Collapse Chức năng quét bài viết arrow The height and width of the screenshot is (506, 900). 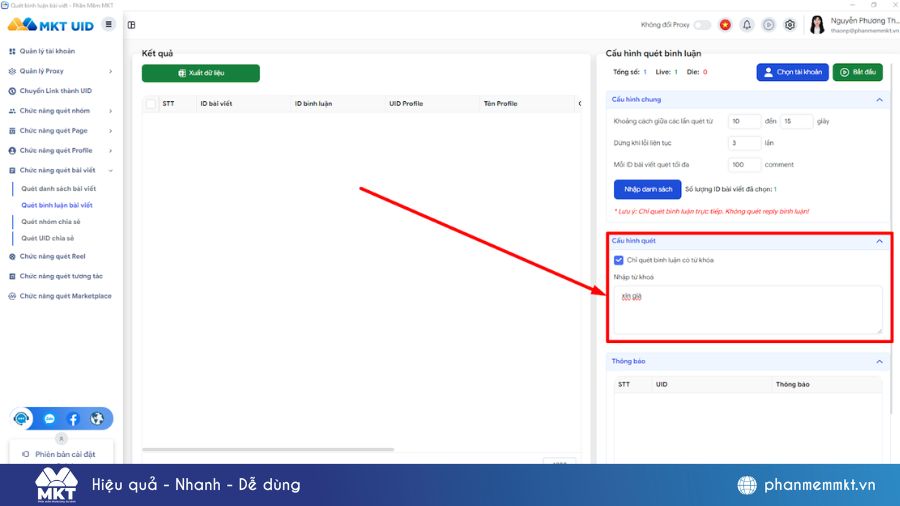111,170
